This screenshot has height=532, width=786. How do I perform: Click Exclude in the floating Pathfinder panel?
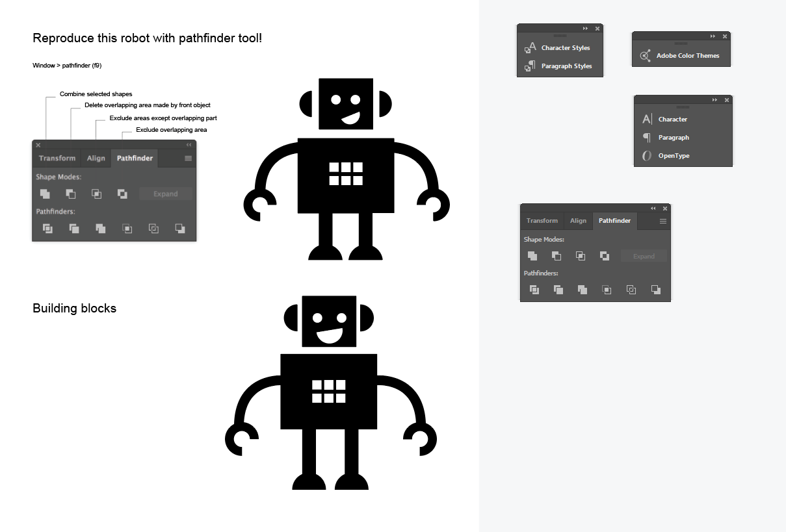pos(605,256)
